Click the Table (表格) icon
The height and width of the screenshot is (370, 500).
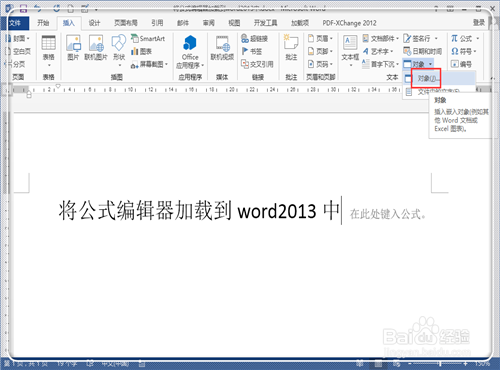click(x=49, y=43)
